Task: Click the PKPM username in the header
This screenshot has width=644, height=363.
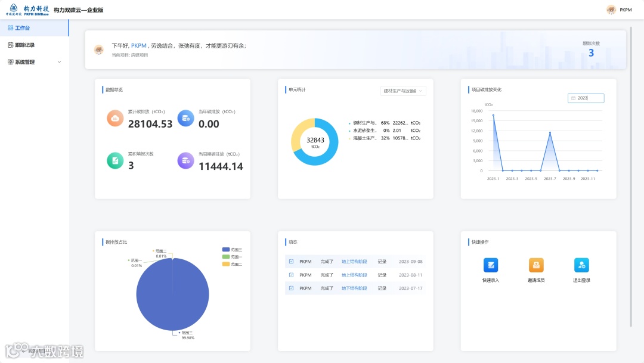Action: coord(626,10)
